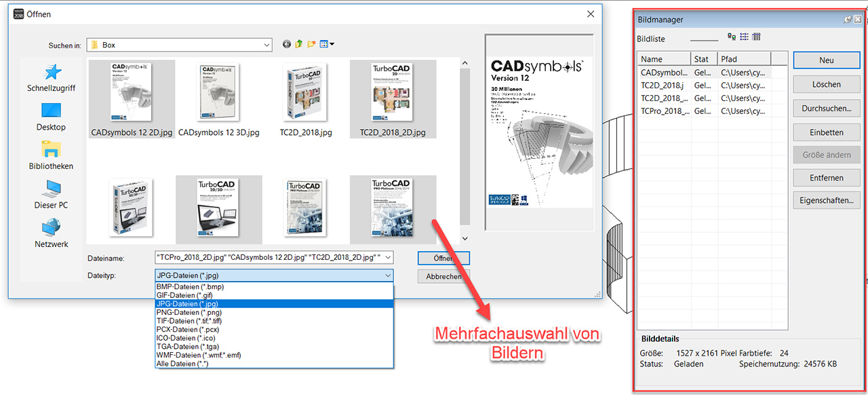Open Schnellzugriff in the places bar
868x395 pixels.
[52, 77]
